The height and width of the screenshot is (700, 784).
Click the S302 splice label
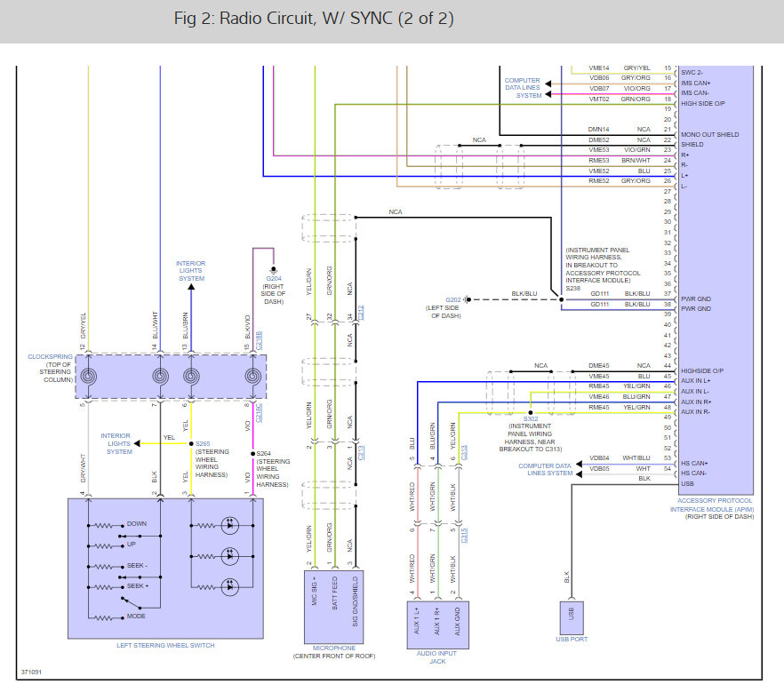pyautogui.click(x=531, y=418)
